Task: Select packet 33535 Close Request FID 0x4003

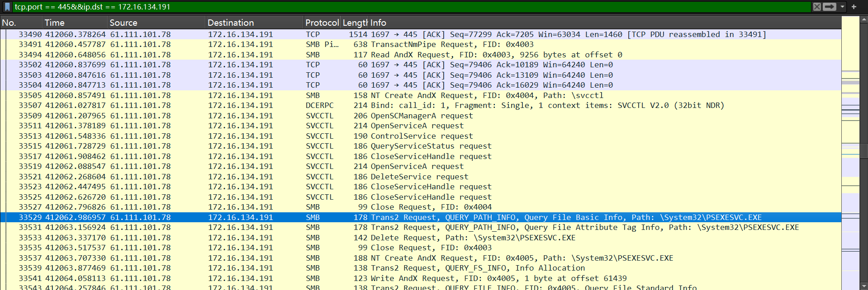Action: tap(421, 248)
